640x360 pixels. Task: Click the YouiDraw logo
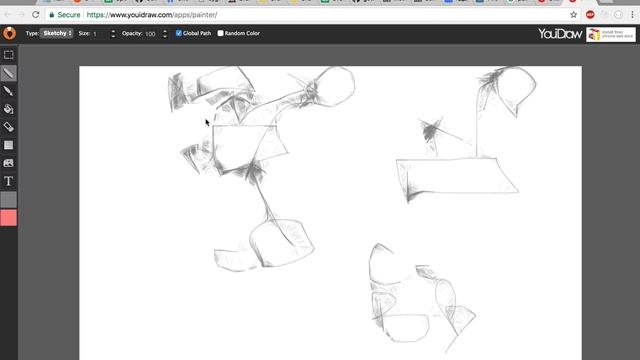click(x=560, y=33)
